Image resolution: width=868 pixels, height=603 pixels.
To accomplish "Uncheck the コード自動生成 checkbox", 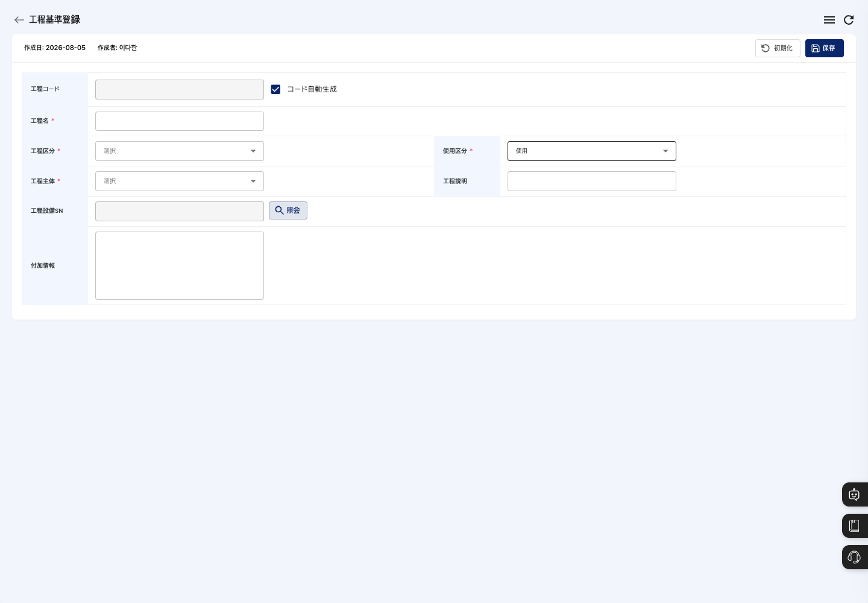I will [x=275, y=89].
